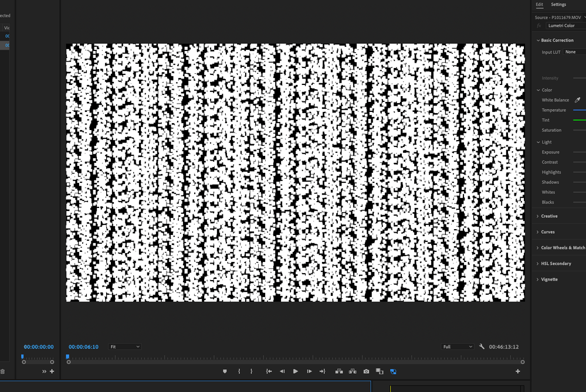Open the Fit zoom level dropdown
This screenshot has width=586, height=392.
pos(125,347)
